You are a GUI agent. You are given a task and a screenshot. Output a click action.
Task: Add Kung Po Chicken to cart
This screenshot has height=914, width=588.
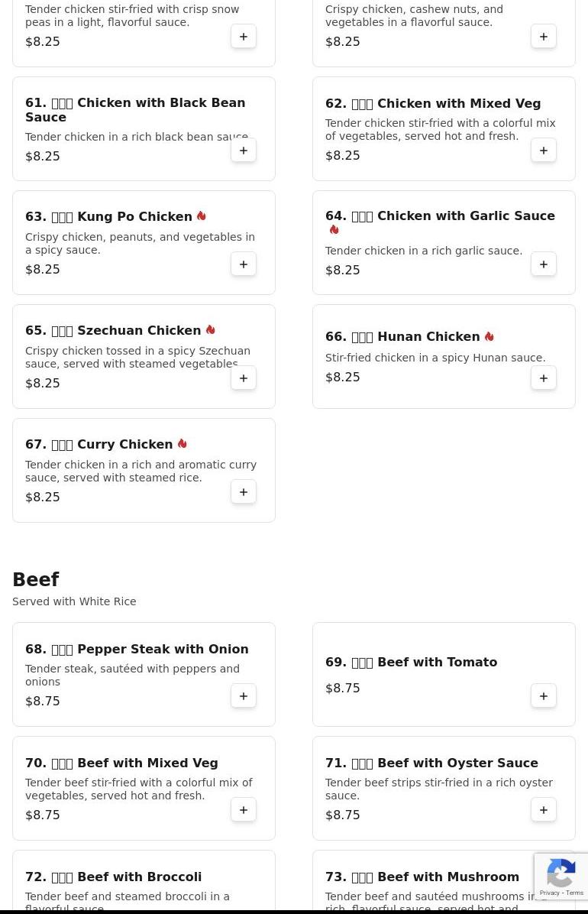244,264
